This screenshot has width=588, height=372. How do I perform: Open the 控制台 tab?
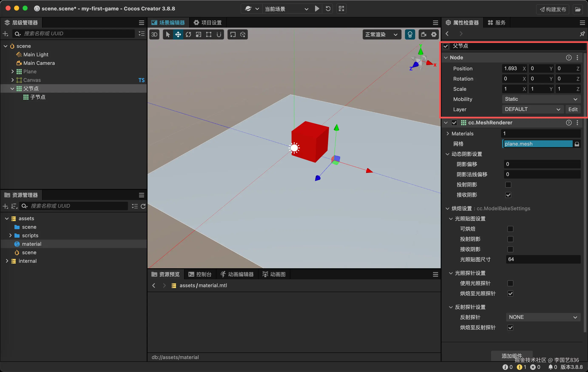200,274
